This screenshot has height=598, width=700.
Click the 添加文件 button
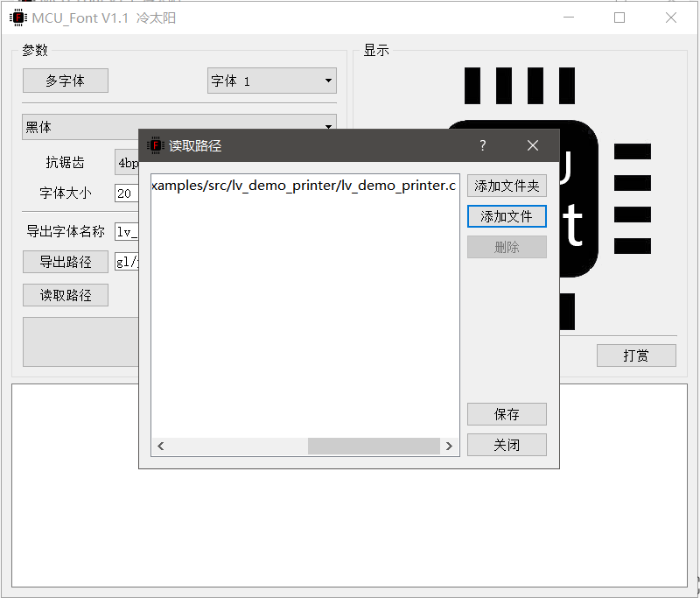507,215
